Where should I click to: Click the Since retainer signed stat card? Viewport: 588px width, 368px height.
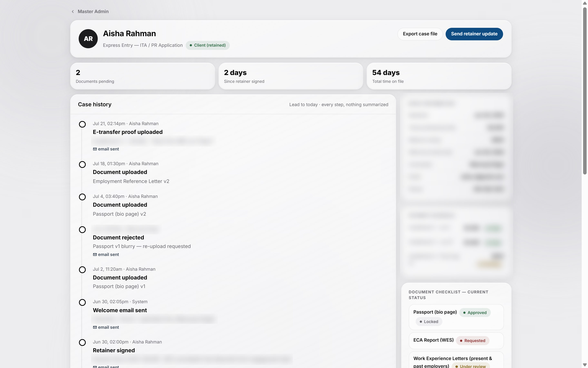pos(291,76)
